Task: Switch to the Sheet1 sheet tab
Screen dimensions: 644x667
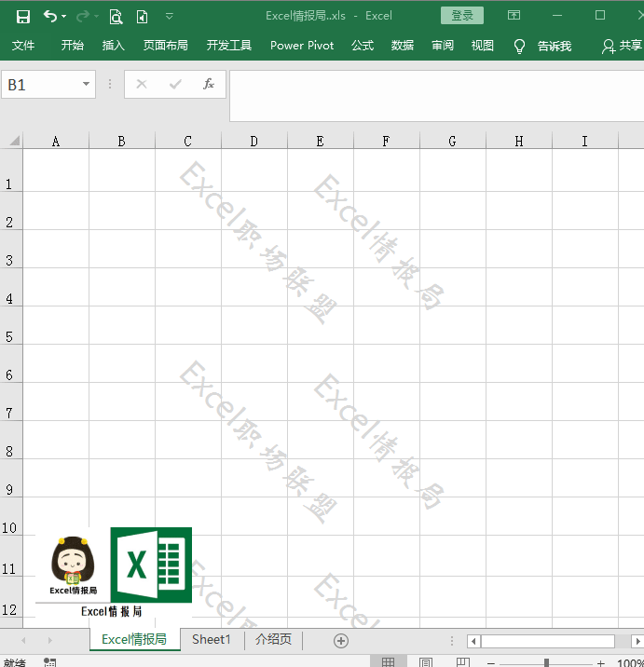Action: (x=212, y=639)
